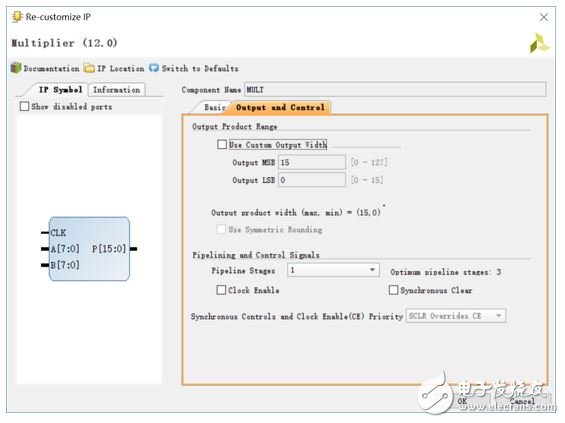Click the Output MSB input field
Screen dimensions: 565x423
312,162
